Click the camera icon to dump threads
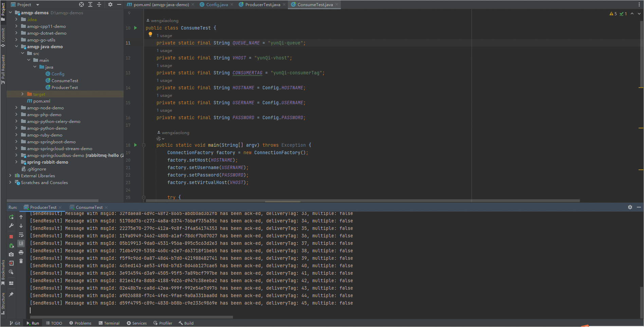Screen dimensions: 644x327 point(11,254)
